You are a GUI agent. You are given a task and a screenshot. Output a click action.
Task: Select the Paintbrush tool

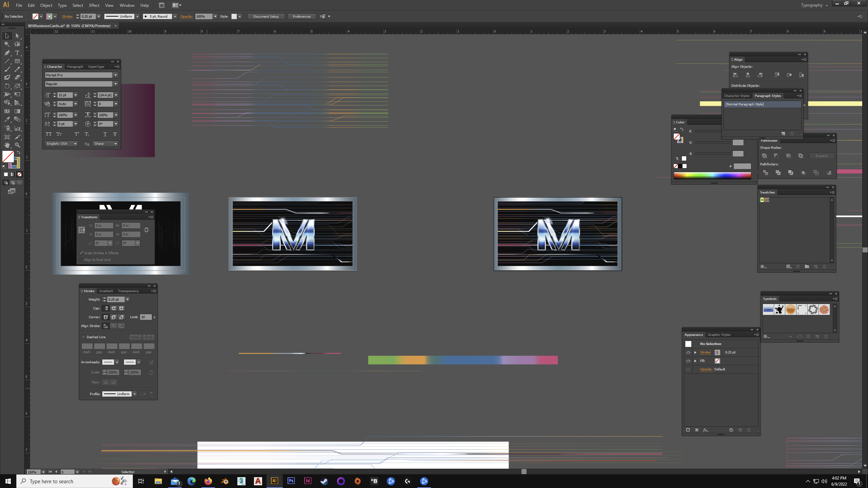tap(7, 69)
